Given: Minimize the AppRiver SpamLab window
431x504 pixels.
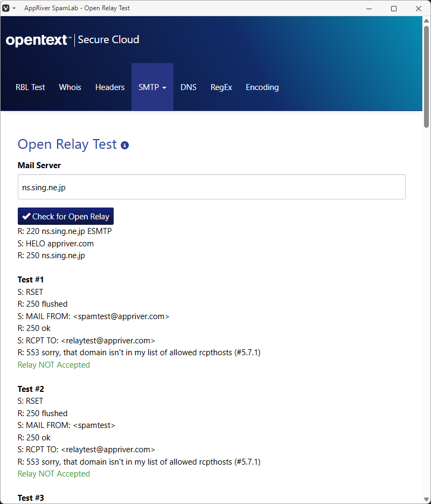Looking at the screenshot, I should (369, 8).
